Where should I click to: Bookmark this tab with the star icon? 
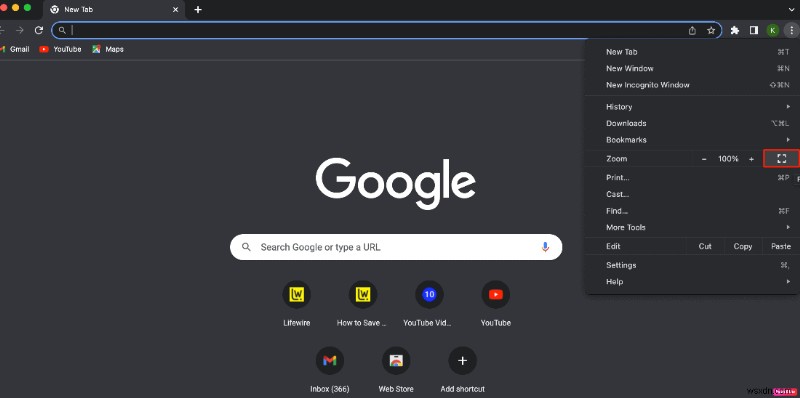click(x=711, y=31)
